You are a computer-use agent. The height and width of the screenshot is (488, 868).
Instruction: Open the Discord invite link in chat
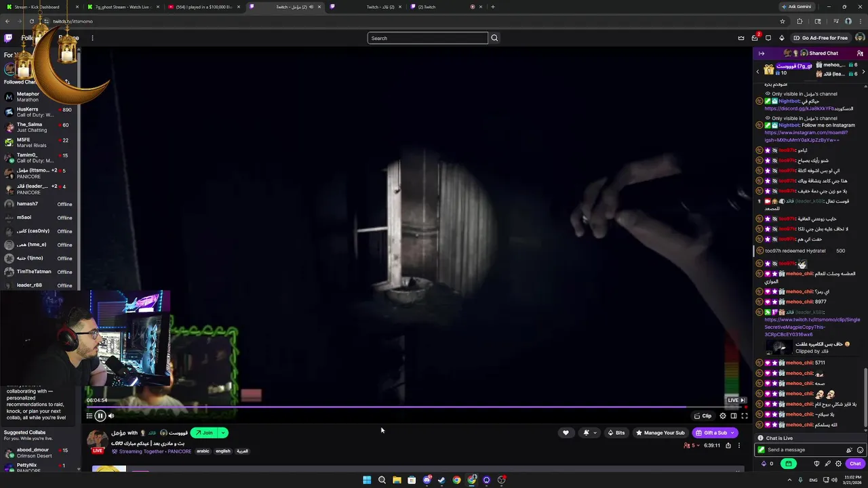(x=799, y=108)
